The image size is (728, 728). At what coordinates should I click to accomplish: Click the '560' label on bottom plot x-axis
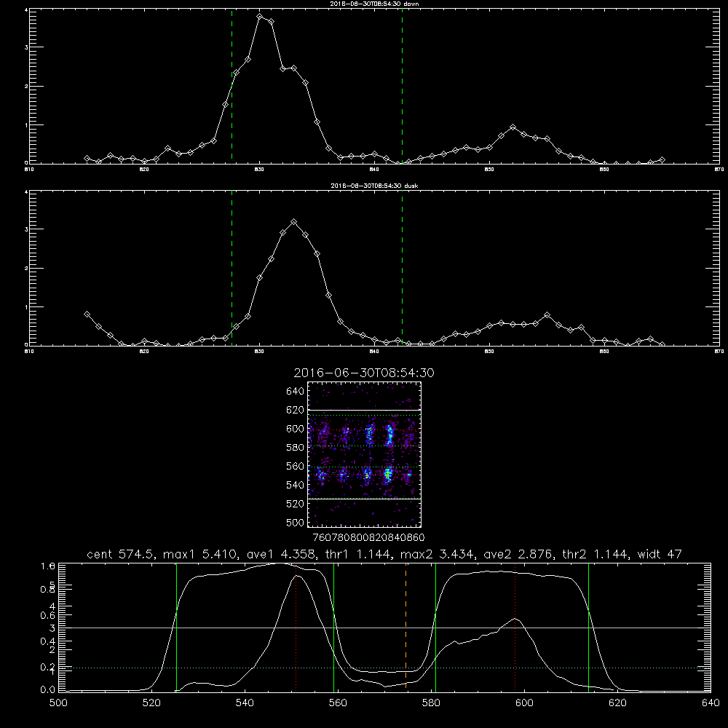(338, 703)
